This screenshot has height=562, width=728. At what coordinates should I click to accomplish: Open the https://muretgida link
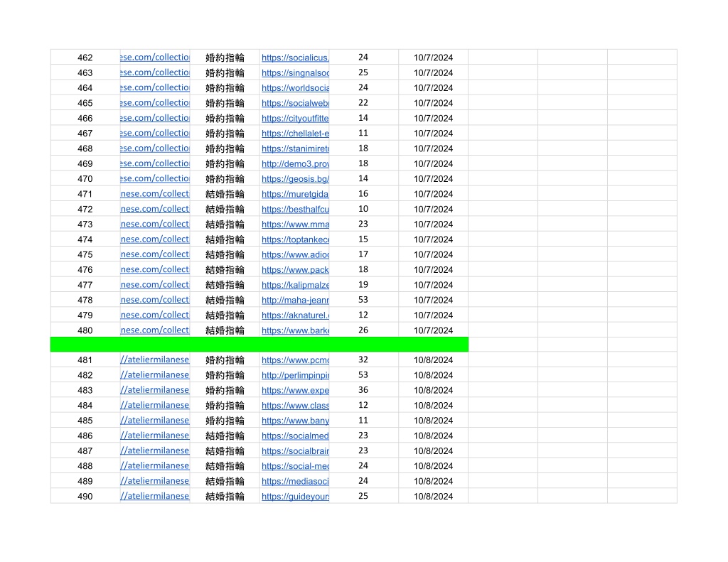click(x=295, y=194)
